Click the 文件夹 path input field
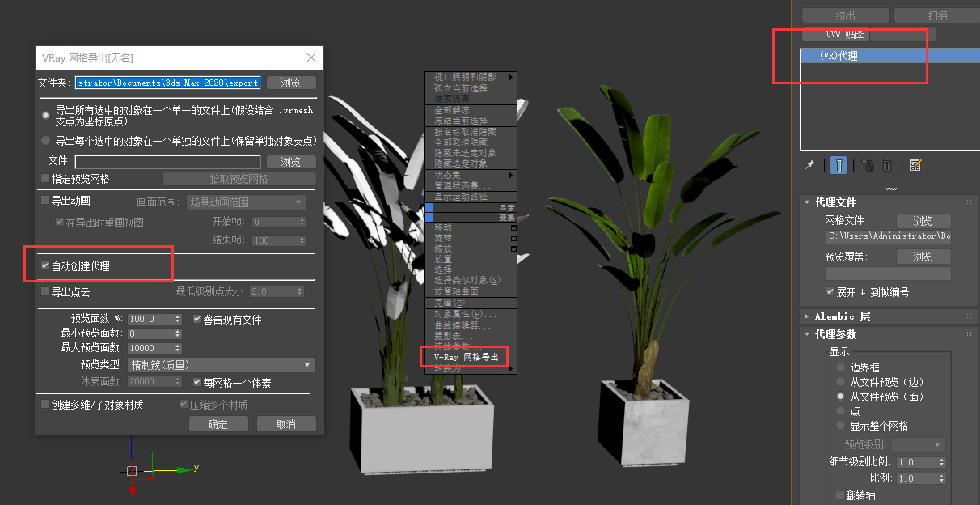 [x=167, y=83]
